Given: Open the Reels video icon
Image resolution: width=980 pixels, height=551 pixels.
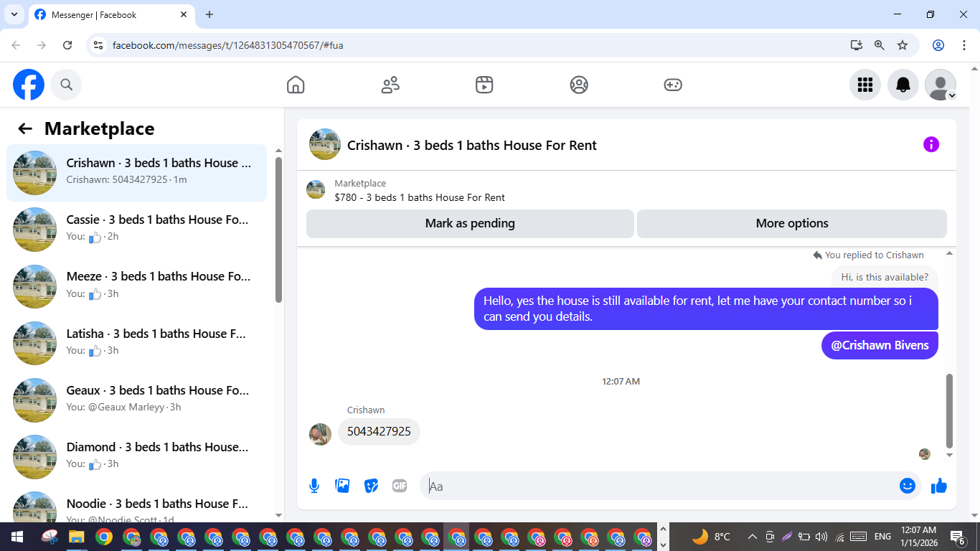Looking at the screenshot, I should 484,85.
